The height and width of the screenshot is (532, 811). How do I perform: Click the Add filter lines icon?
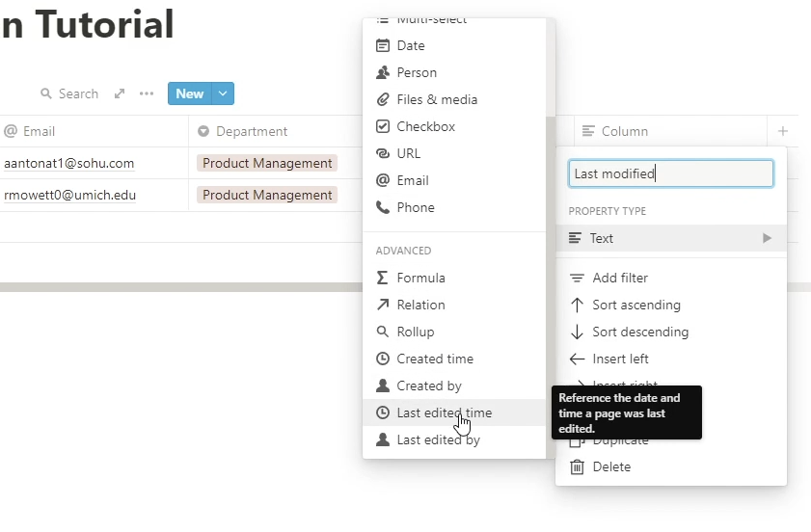pos(578,279)
